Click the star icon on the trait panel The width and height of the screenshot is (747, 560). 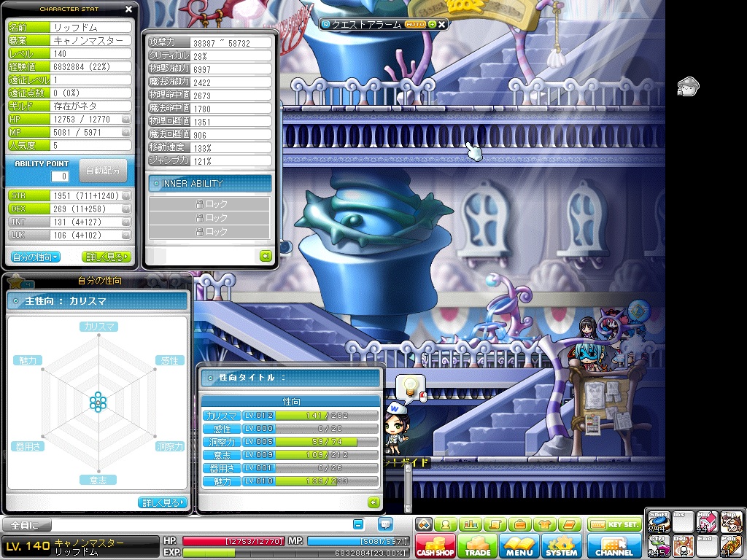pyautogui.click(x=16, y=282)
